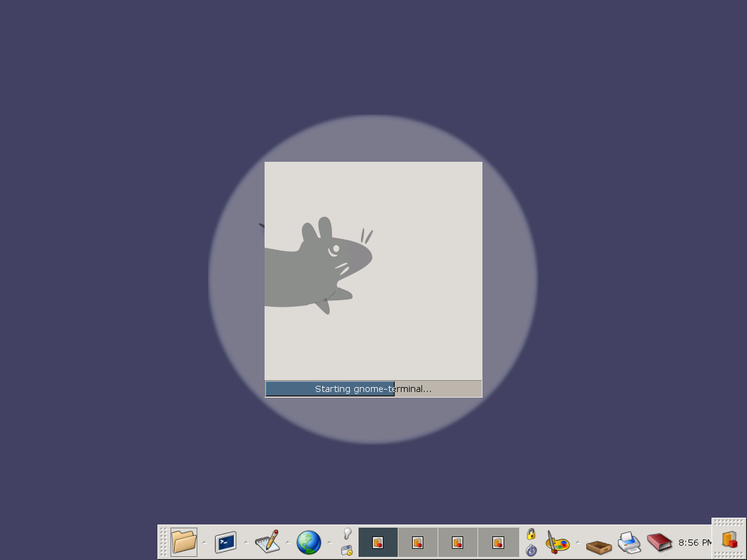
Task: Open the notepad text editor launcher
Action: 267,542
